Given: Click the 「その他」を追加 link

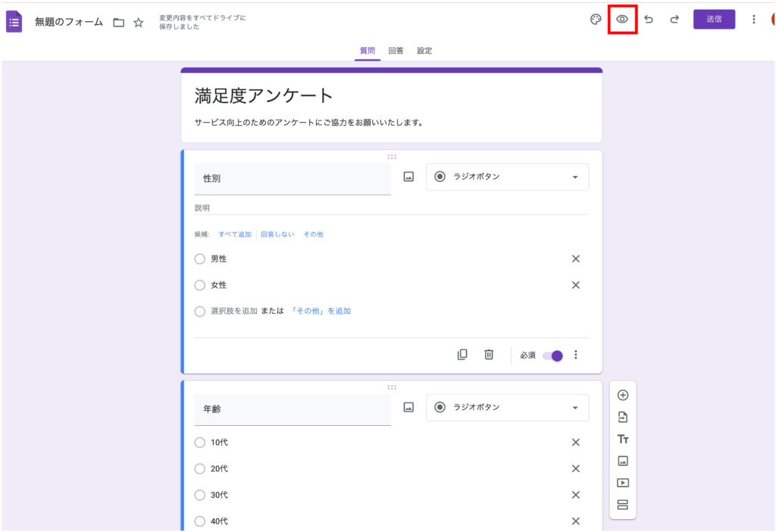Looking at the screenshot, I should (x=321, y=311).
